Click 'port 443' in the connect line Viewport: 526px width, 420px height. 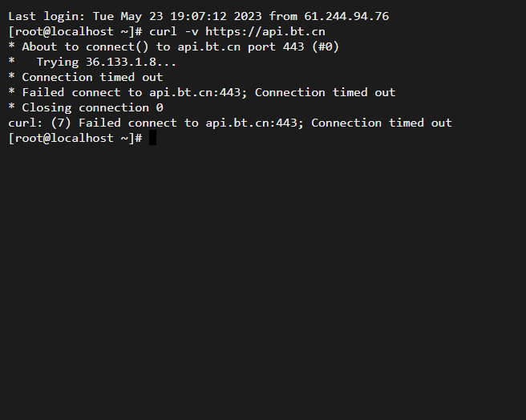click(x=276, y=46)
